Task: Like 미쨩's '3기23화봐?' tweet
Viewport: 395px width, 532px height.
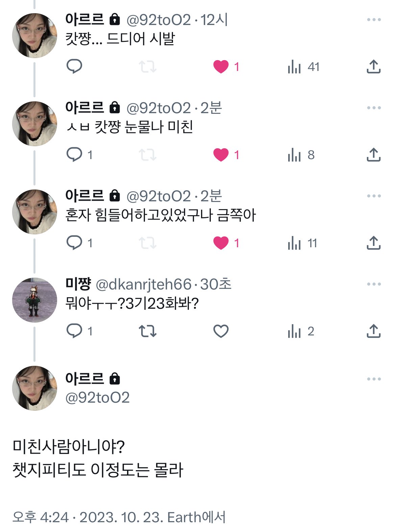Action: coord(221,331)
